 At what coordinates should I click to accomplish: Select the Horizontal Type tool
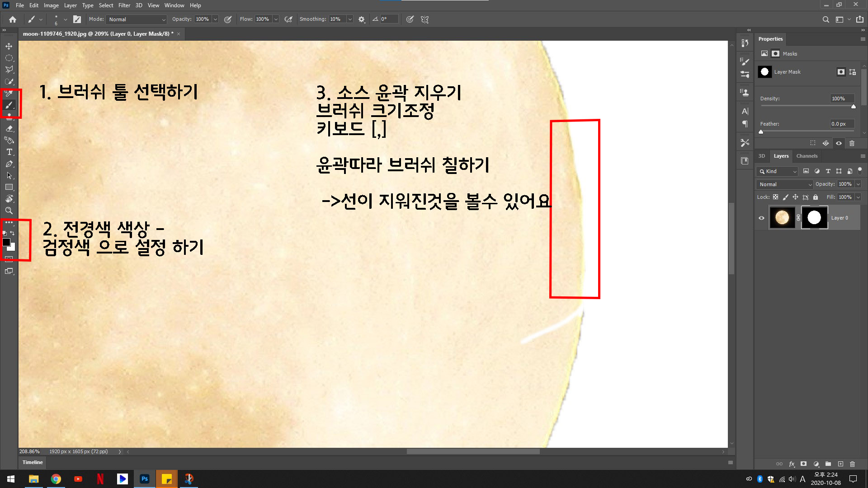click(9, 152)
